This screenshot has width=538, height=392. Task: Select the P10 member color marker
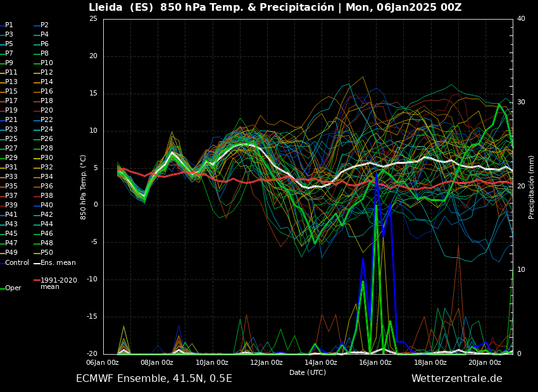click(36, 64)
